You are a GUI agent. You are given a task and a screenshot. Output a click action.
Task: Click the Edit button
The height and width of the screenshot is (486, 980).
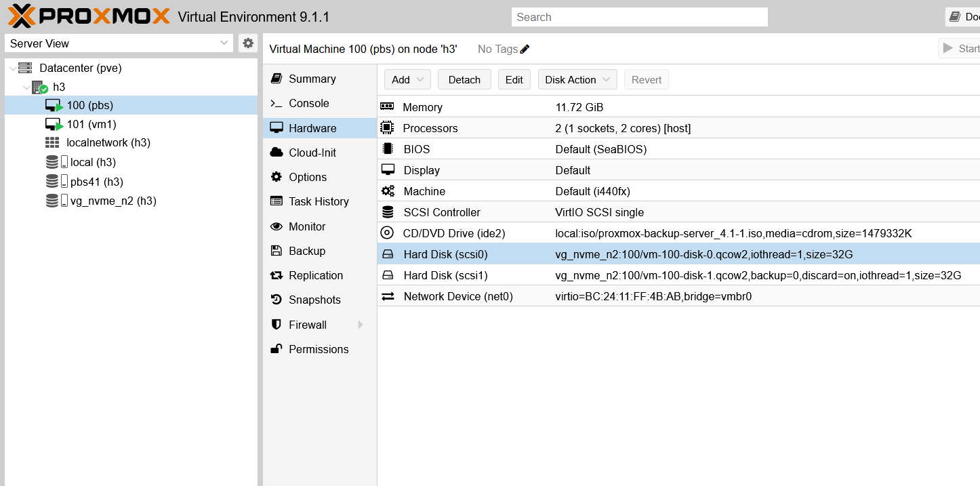[514, 79]
